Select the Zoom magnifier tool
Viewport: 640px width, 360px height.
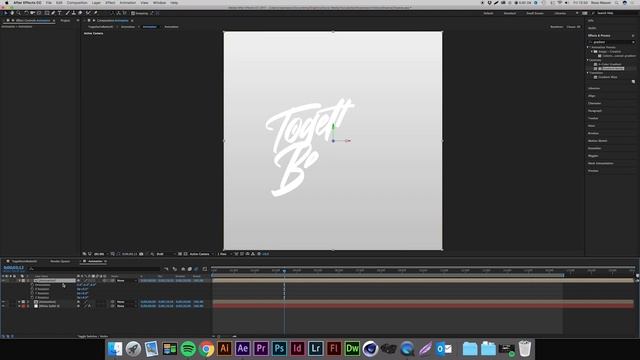pos(18,13)
